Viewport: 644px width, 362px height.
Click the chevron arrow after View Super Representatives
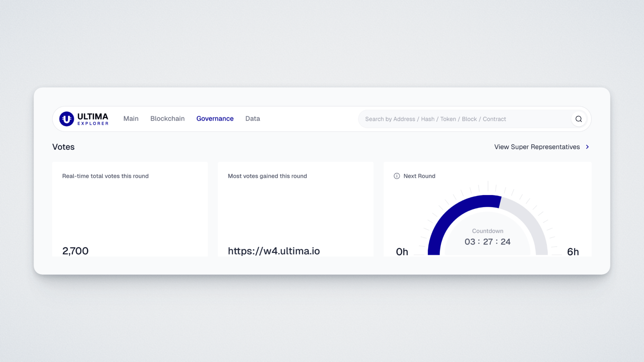[587, 147]
